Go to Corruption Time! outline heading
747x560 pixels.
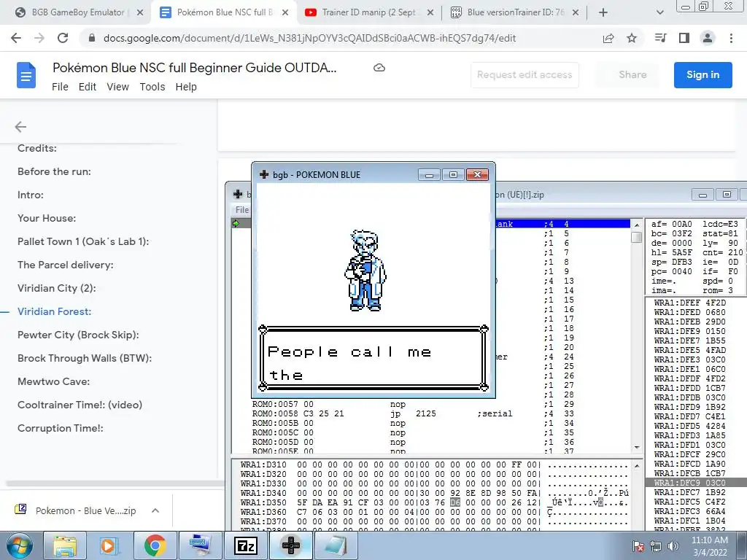click(x=61, y=428)
